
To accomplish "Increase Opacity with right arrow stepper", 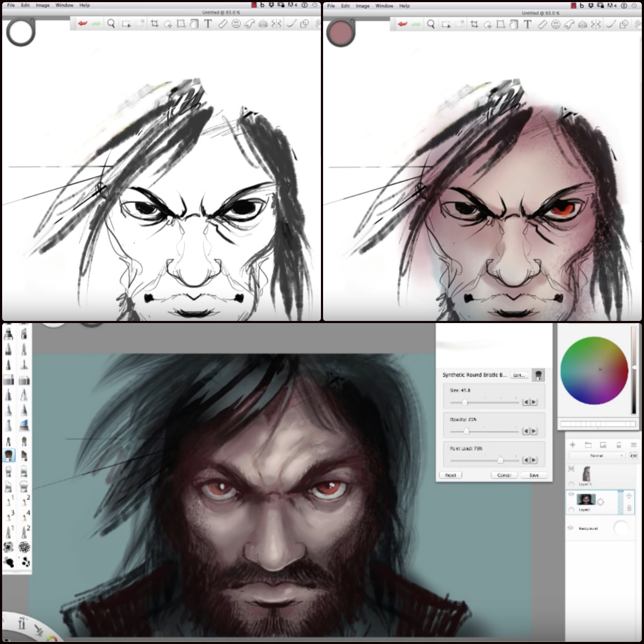I will click(x=533, y=431).
